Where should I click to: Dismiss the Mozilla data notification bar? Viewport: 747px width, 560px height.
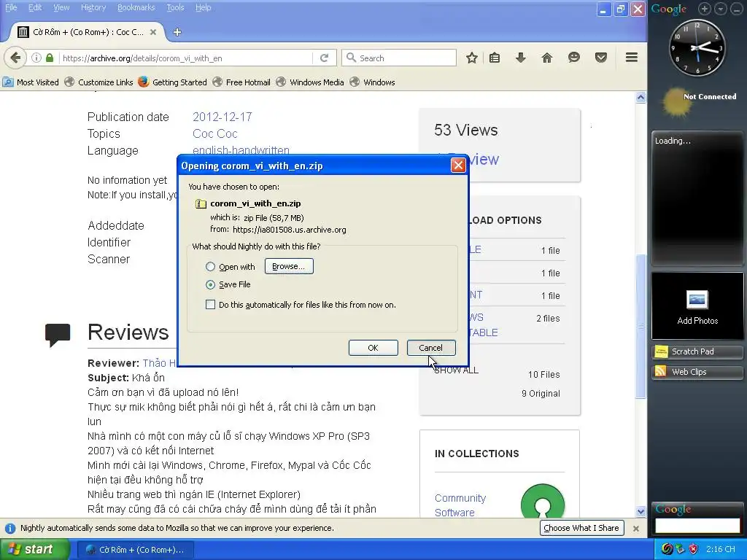coord(635,528)
